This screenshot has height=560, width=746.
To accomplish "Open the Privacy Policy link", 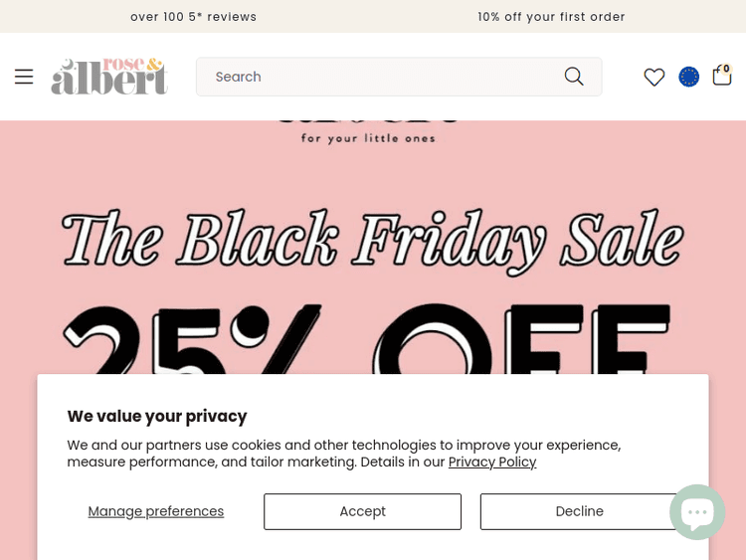I will [491, 463].
